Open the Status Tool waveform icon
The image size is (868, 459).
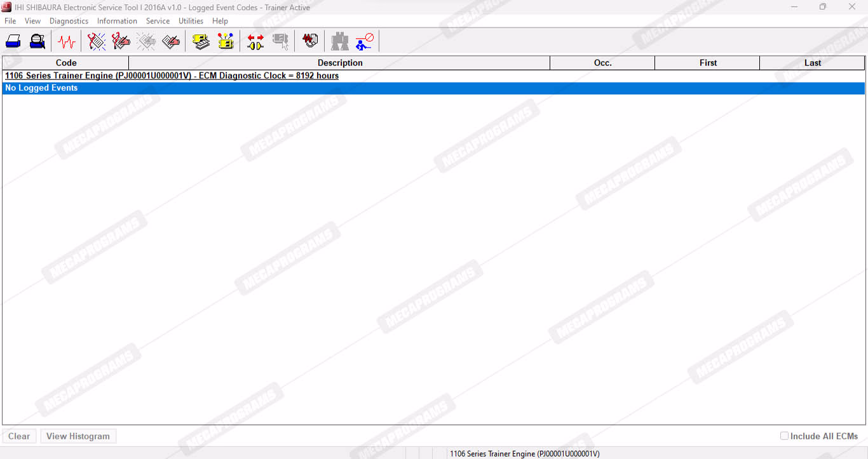(66, 42)
